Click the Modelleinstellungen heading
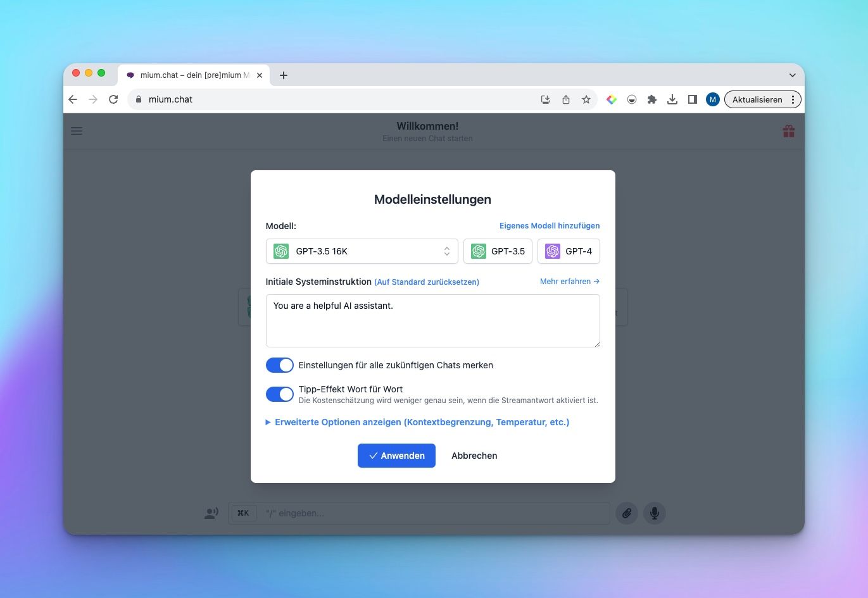The height and width of the screenshot is (598, 868). 432,199
